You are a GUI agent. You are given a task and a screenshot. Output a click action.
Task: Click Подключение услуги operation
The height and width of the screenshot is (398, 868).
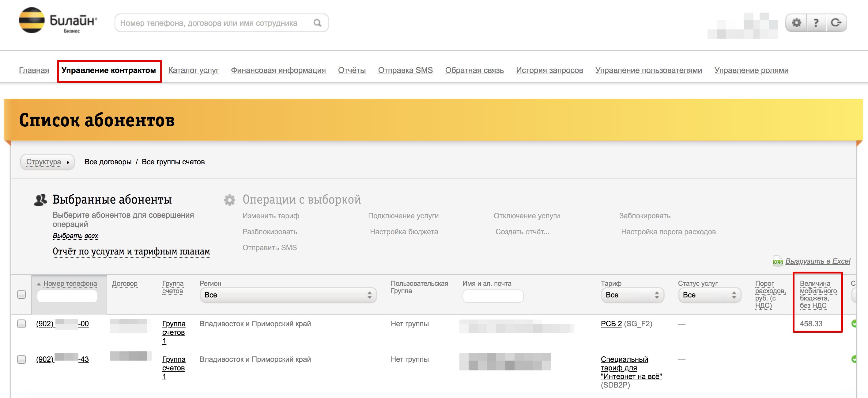403,216
